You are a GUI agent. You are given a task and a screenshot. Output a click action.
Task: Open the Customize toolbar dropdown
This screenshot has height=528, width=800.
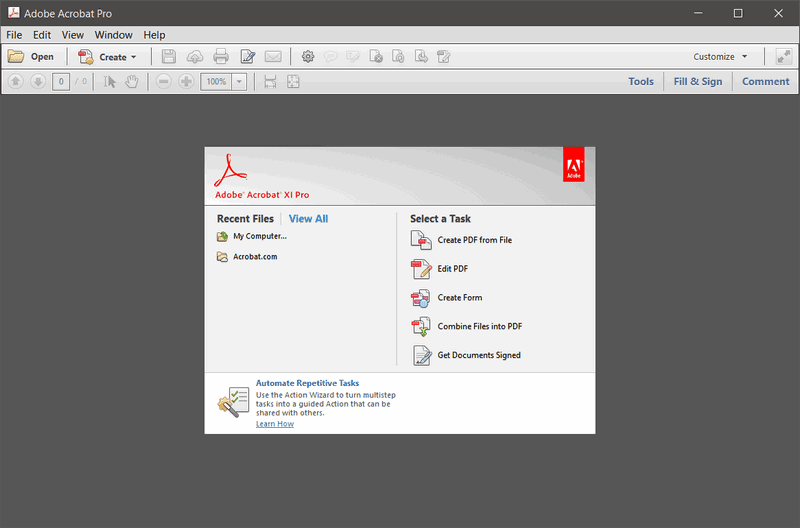click(x=720, y=57)
